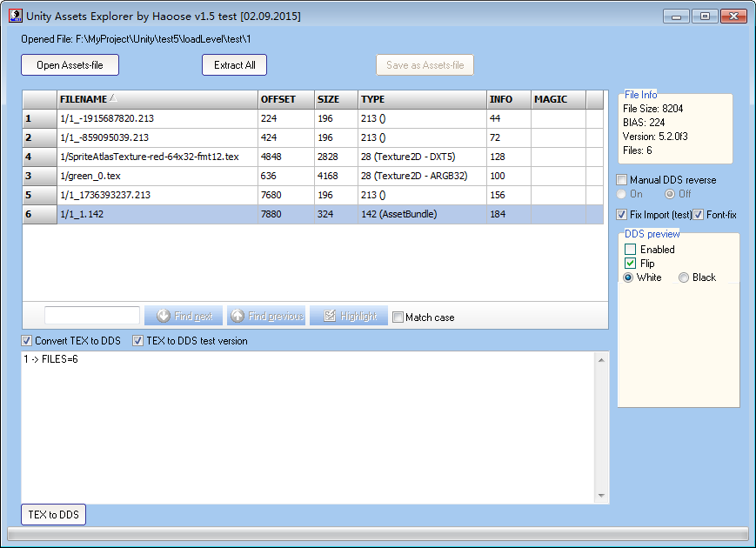Click the log line 1 -> FILES=6
Screen dimensions: 756x548
click(50, 359)
